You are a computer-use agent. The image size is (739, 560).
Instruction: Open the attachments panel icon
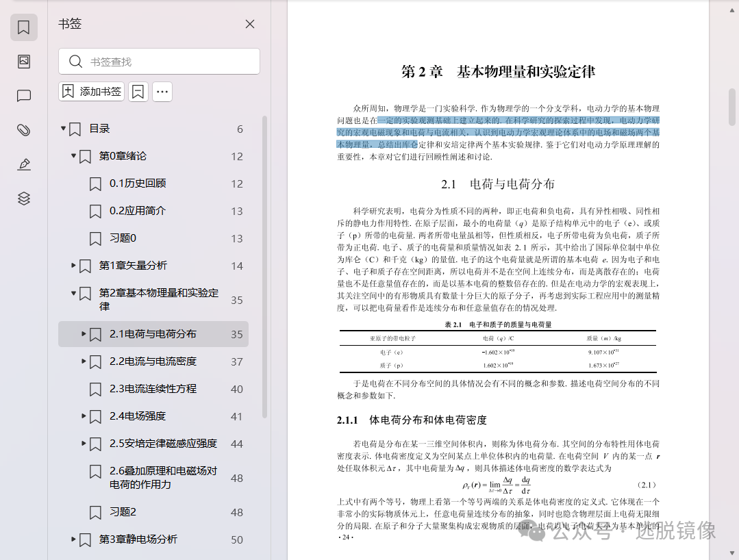23,130
